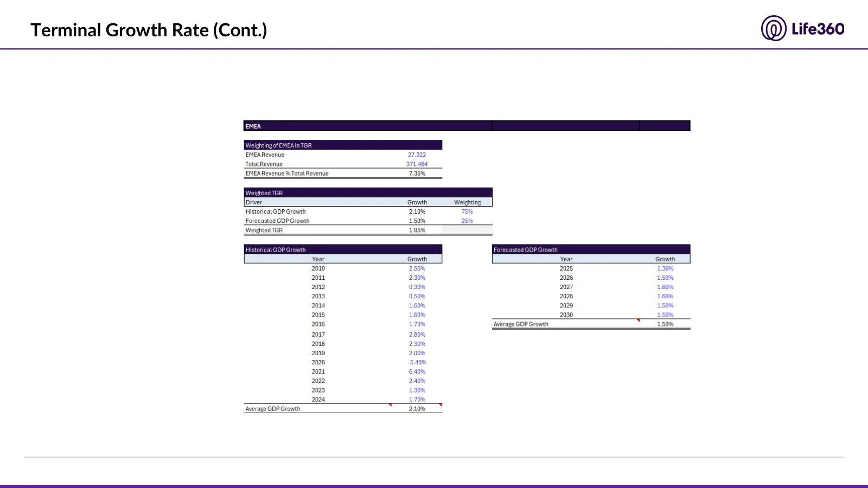Click EMEA Revenue value 27.322

click(x=417, y=155)
